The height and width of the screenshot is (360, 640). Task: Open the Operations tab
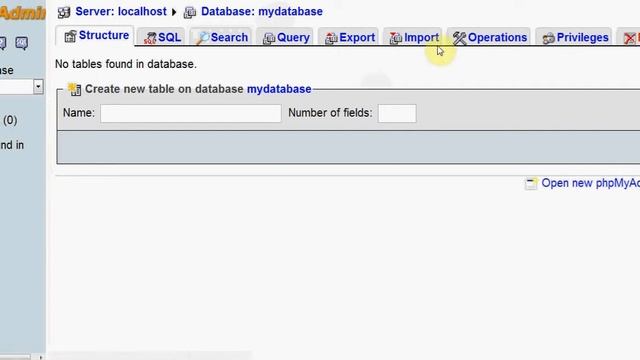click(489, 37)
